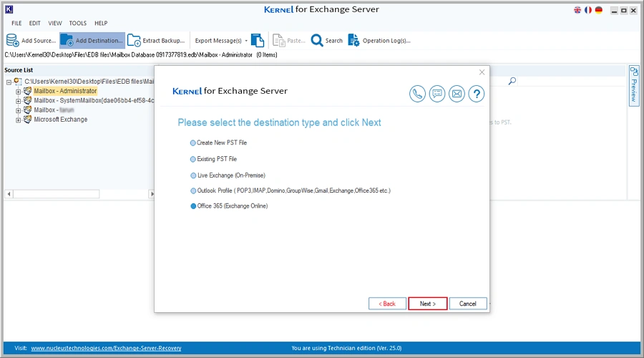Click the Cancel button

[468, 304]
